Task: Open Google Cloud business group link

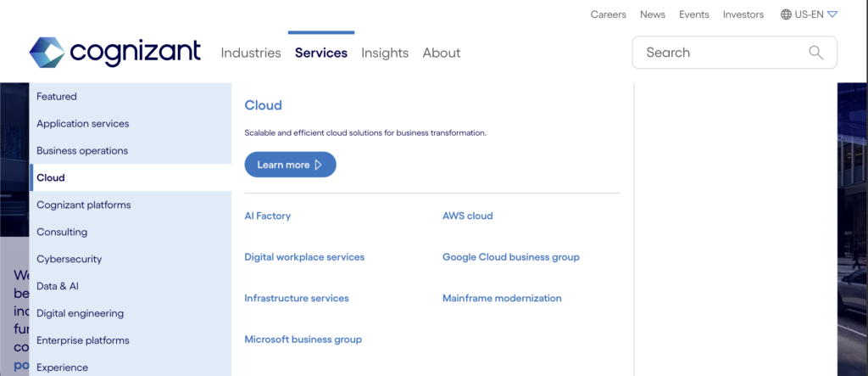Action: coord(511,257)
